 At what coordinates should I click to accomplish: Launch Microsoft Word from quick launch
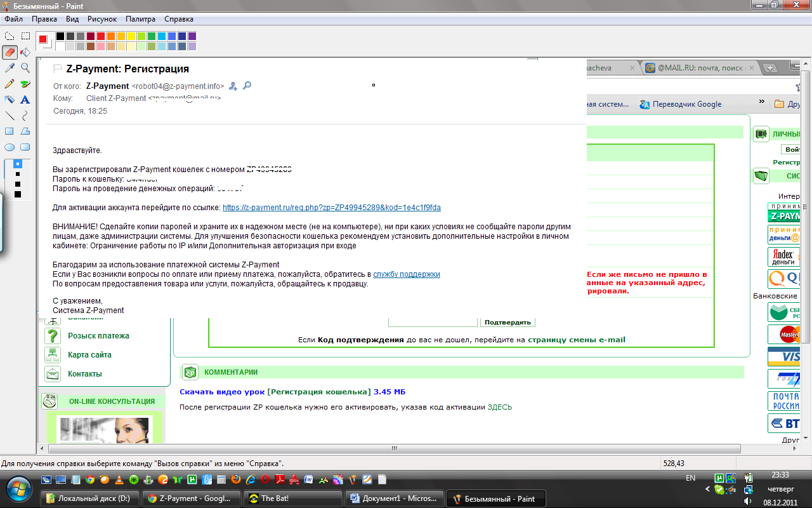308,479
